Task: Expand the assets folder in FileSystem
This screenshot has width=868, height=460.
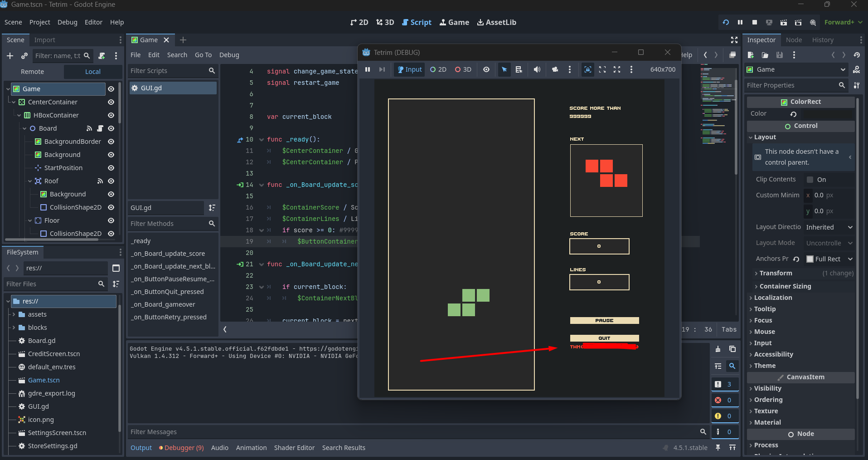Action: click(x=14, y=314)
